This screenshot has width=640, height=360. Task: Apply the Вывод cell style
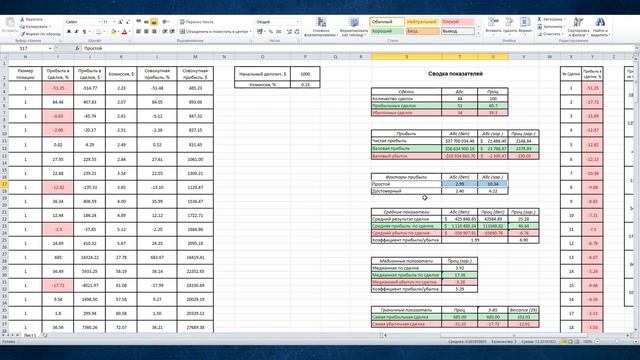pos(458,31)
